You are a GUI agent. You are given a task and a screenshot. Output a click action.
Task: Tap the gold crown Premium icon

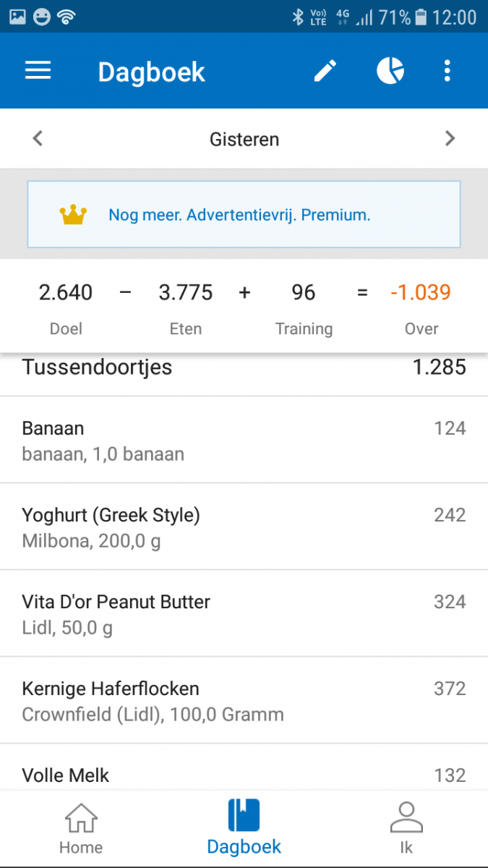coord(73,214)
